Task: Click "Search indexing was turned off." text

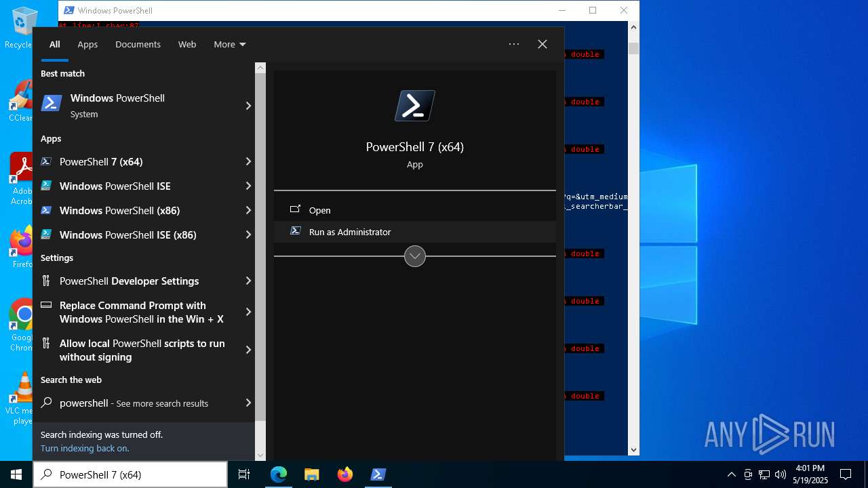Action: (x=102, y=434)
